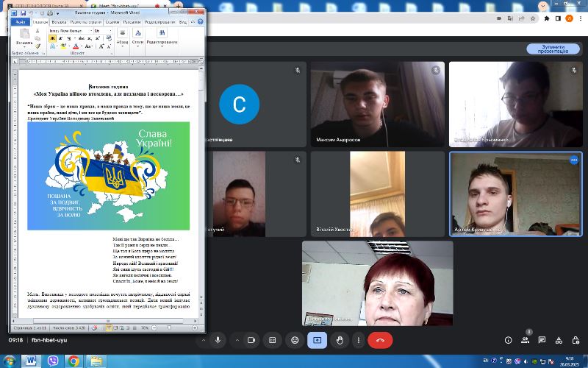The height and width of the screenshot is (368, 588).
Task: Open the Файл tab in Word
Action: point(21,22)
